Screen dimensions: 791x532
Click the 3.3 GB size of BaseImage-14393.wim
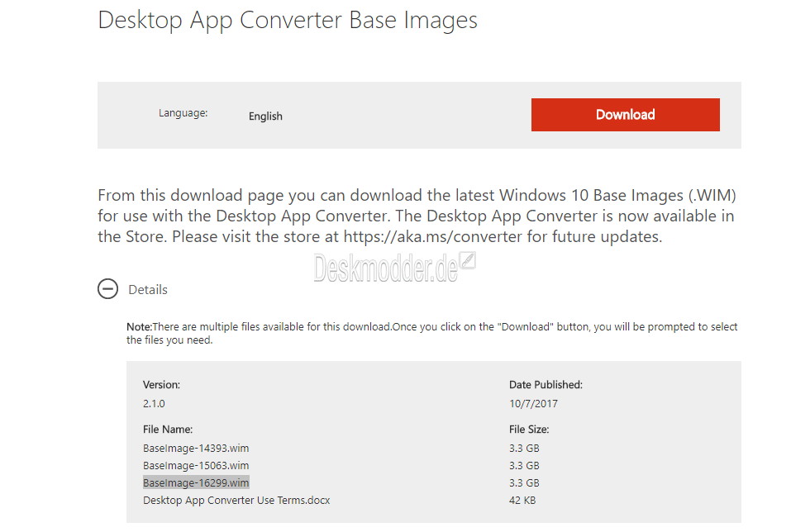pyautogui.click(x=524, y=448)
